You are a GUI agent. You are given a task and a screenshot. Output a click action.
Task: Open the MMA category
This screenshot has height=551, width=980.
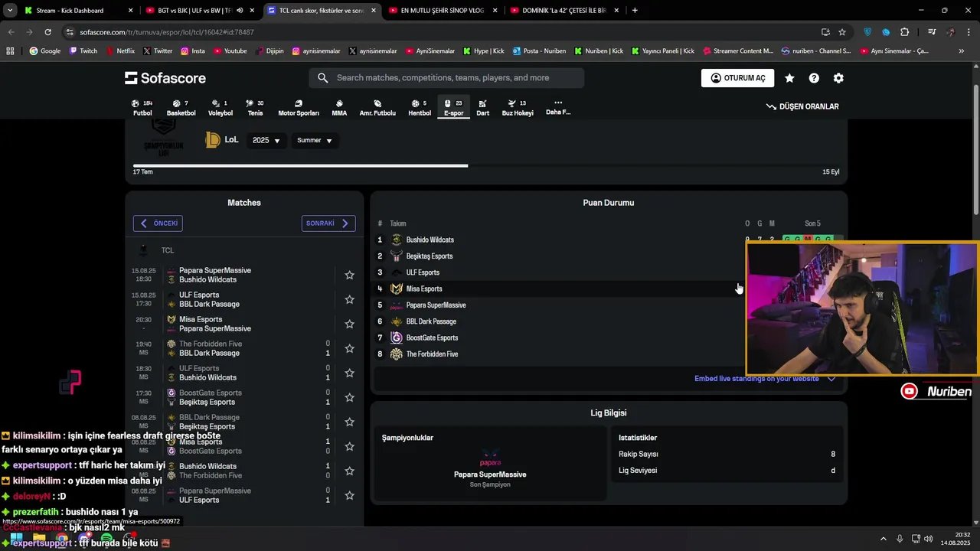click(x=339, y=108)
